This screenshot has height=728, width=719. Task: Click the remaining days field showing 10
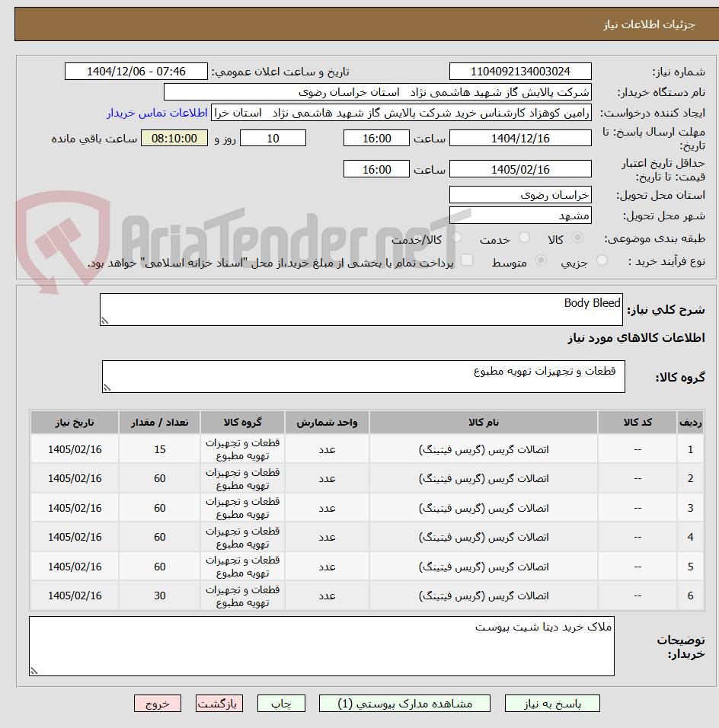click(x=273, y=139)
